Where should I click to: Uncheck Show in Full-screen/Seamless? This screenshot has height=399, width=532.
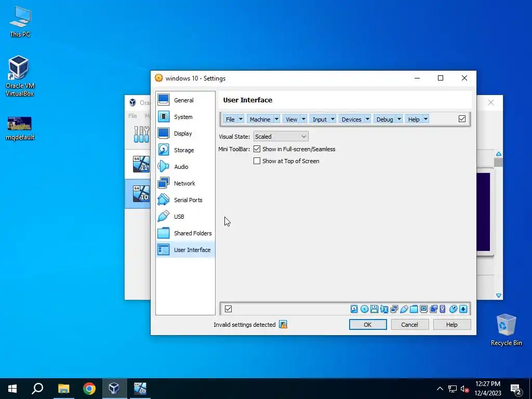click(x=257, y=149)
